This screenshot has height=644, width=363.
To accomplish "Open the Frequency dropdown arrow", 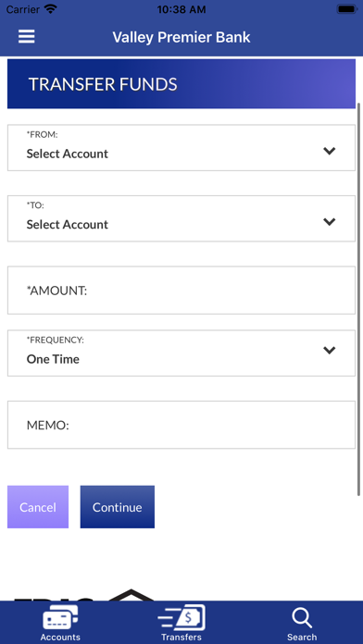I will 330,350.
